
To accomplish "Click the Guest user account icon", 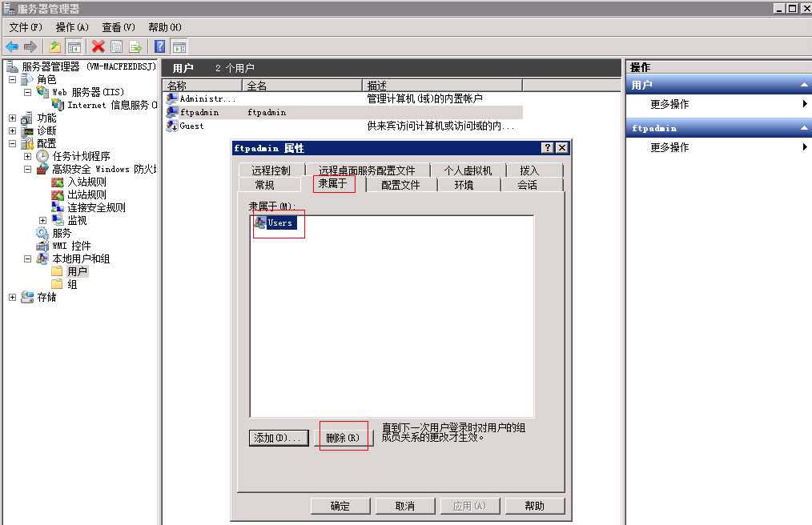I will tap(172, 126).
